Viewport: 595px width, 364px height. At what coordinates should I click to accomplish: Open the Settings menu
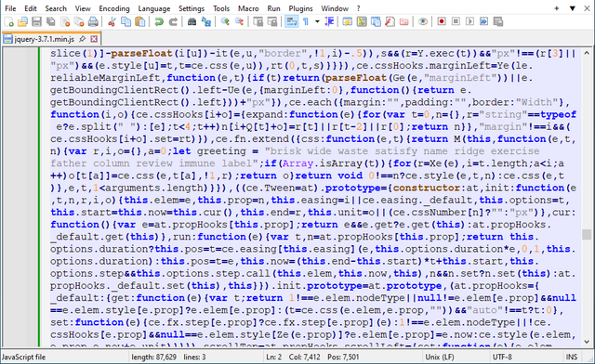coord(192,8)
